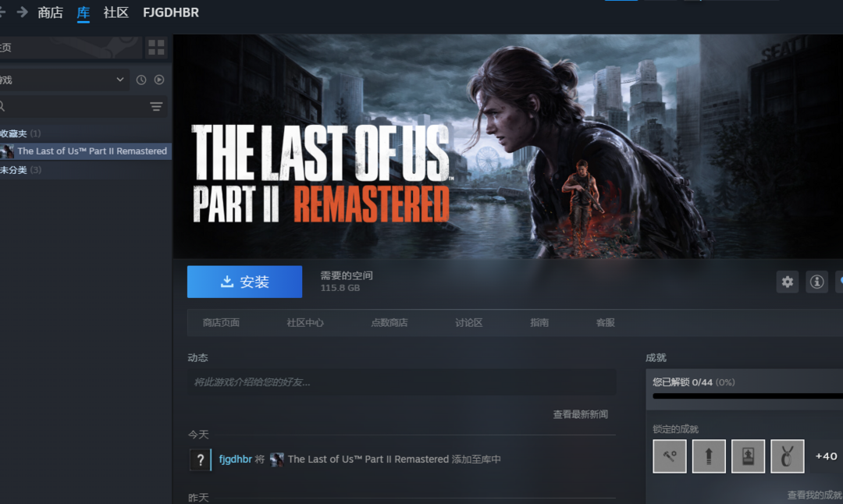This screenshot has height=504, width=843.
Task: Open game settings gear icon
Action: pyautogui.click(x=787, y=282)
